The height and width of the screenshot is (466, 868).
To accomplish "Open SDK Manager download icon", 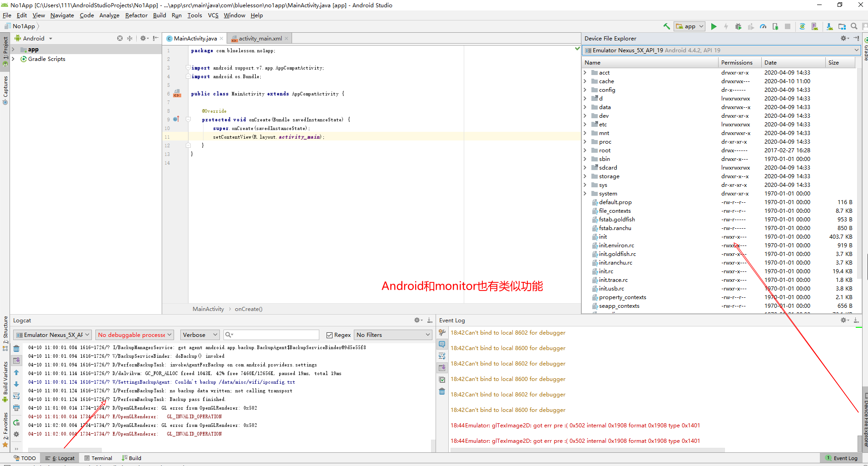I will point(829,26).
